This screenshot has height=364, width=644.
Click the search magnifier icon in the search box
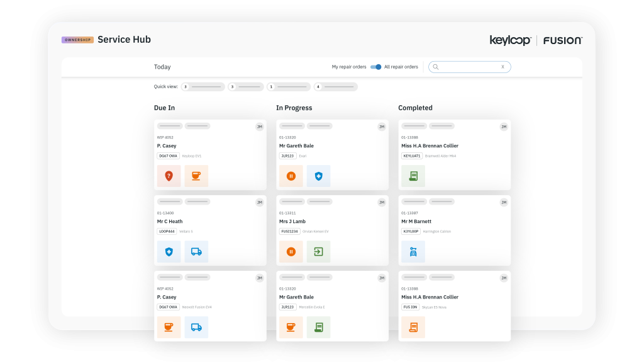pos(436,67)
